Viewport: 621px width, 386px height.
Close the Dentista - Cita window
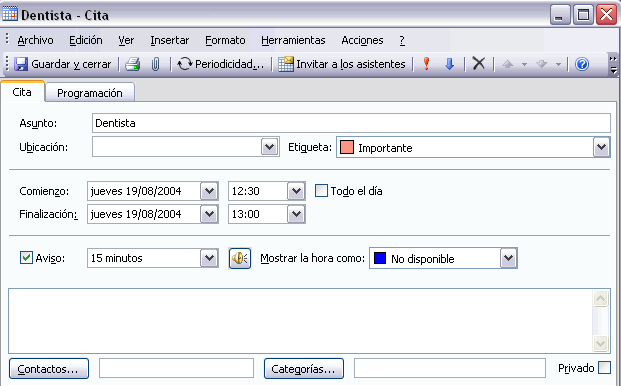click(x=606, y=15)
